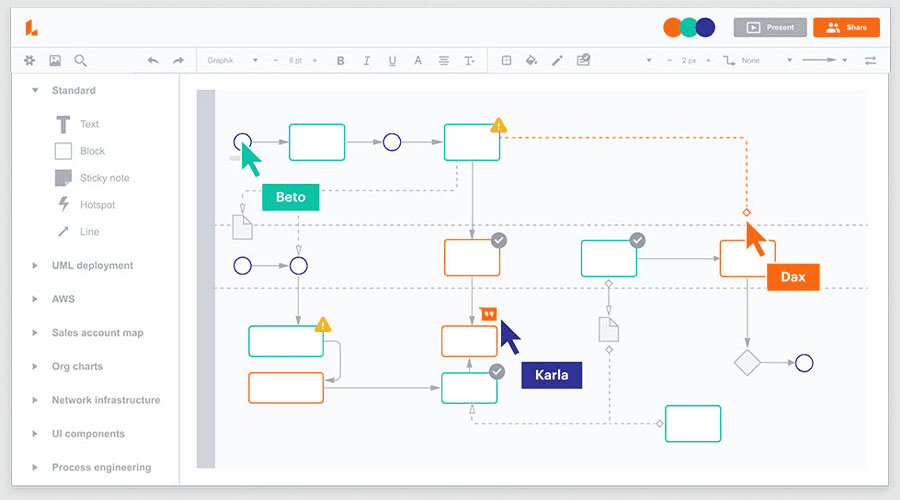Image resolution: width=900 pixels, height=500 pixels.
Task: Decrease line width with minus
Action: tap(669, 60)
